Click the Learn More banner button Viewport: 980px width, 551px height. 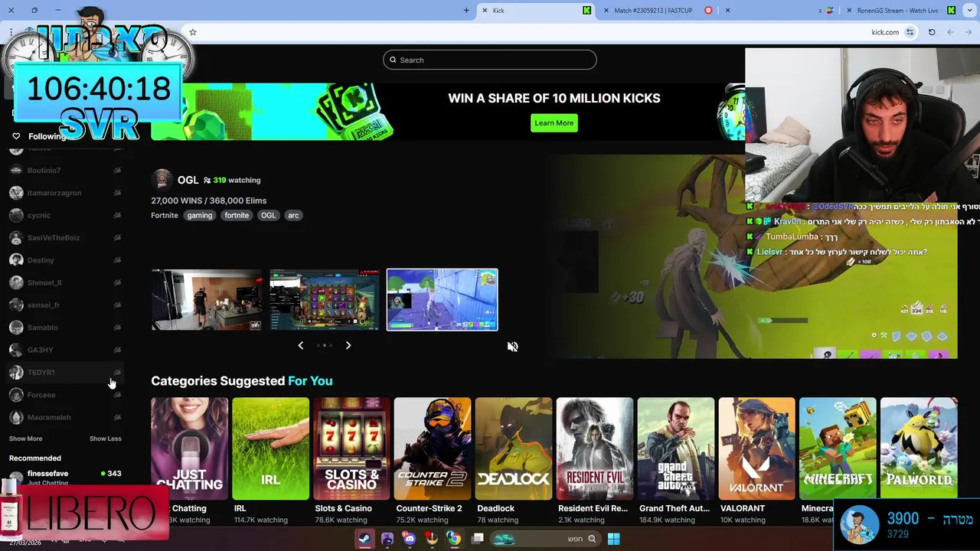pos(554,122)
